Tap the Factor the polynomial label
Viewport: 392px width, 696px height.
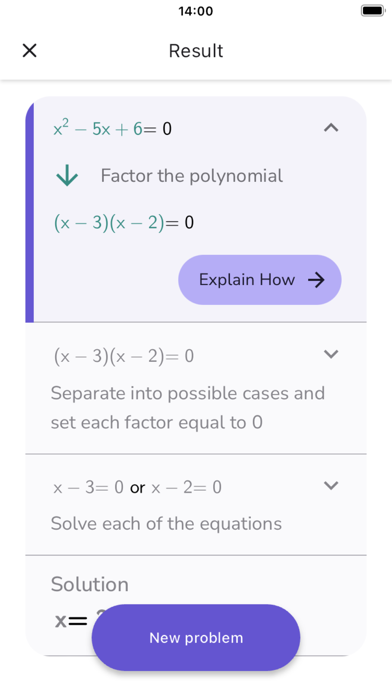tap(191, 176)
